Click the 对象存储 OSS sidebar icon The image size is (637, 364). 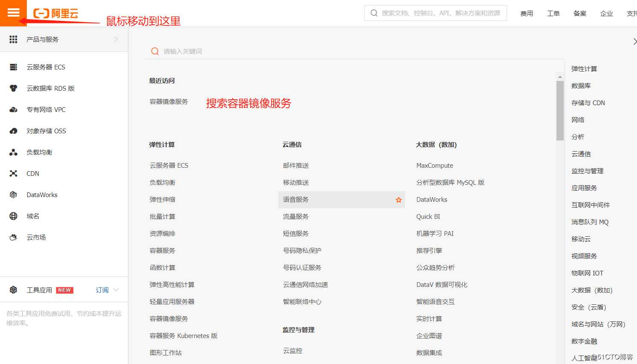pos(14,131)
